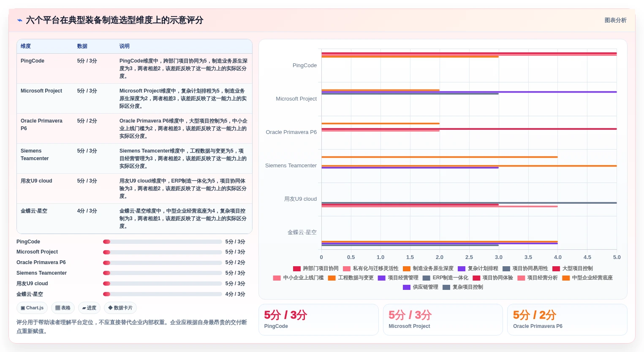Screen dimensions: 644x352
Task: Click the Siemens Teamcenter chart axis label
Action: click(291, 166)
